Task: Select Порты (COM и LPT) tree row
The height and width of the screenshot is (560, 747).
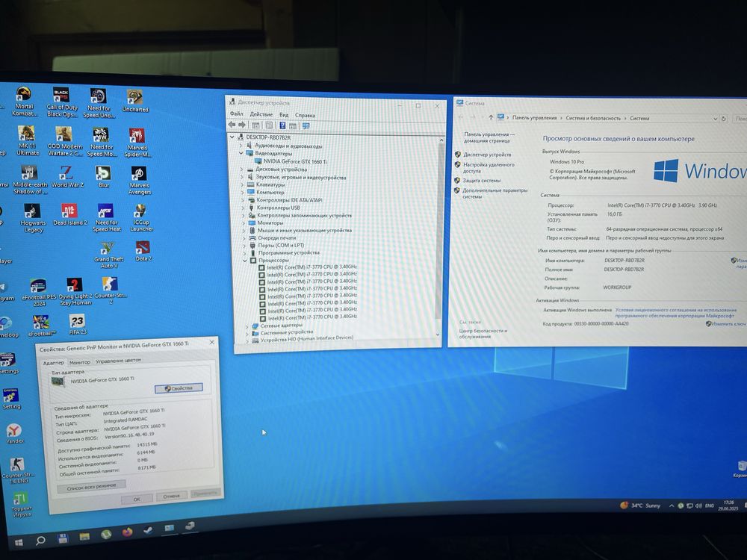Action: click(x=281, y=245)
